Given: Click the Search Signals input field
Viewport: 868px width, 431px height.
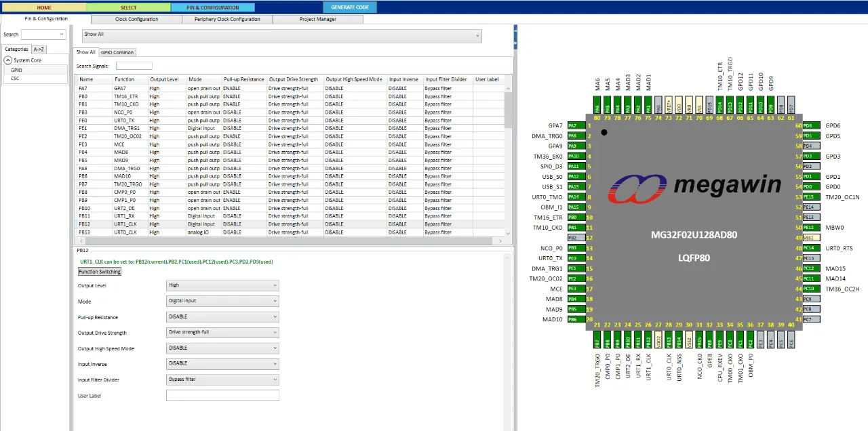Looking at the screenshot, I should [134, 66].
